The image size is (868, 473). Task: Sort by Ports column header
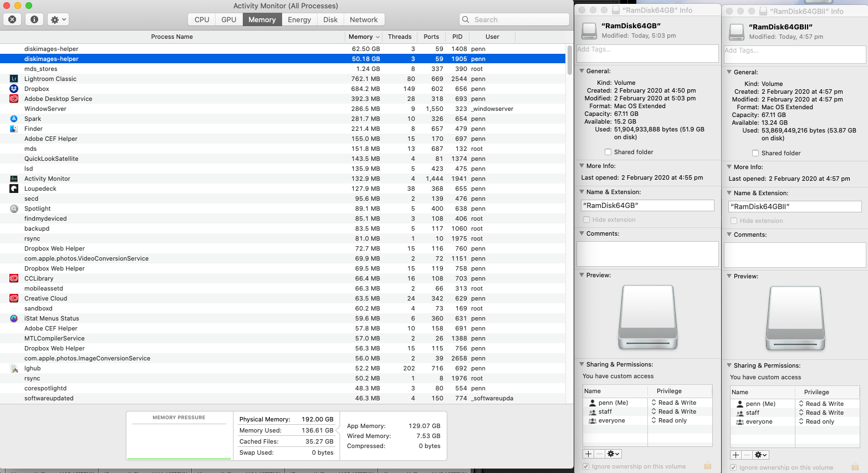(431, 37)
